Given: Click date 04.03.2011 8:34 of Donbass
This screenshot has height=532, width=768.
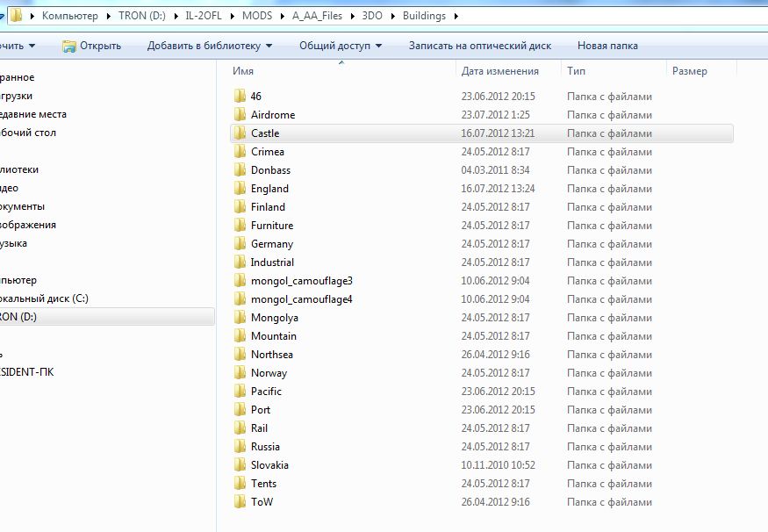Looking at the screenshot, I should pos(495,170).
